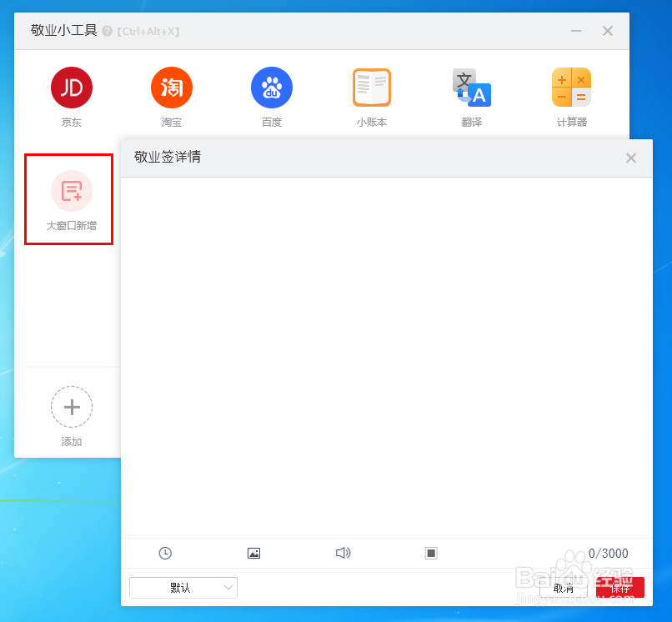The width and height of the screenshot is (672, 622).
Task: Set a reminder with the clock icon
Action: (165, 553)
